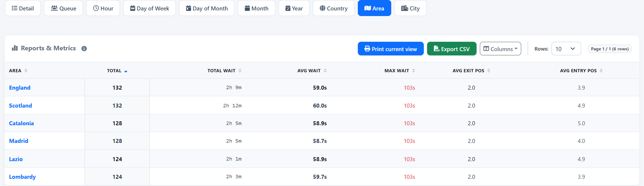Open the England area link

point(20,88)
